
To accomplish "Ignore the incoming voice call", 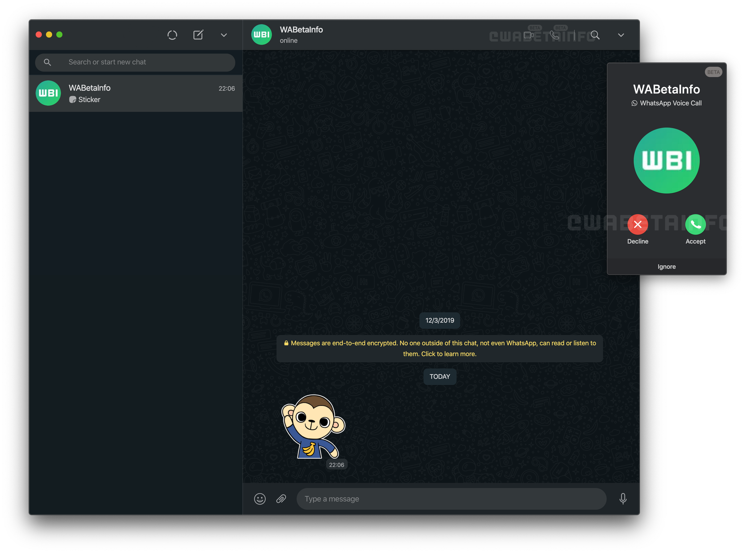I will tap(666, 266).
